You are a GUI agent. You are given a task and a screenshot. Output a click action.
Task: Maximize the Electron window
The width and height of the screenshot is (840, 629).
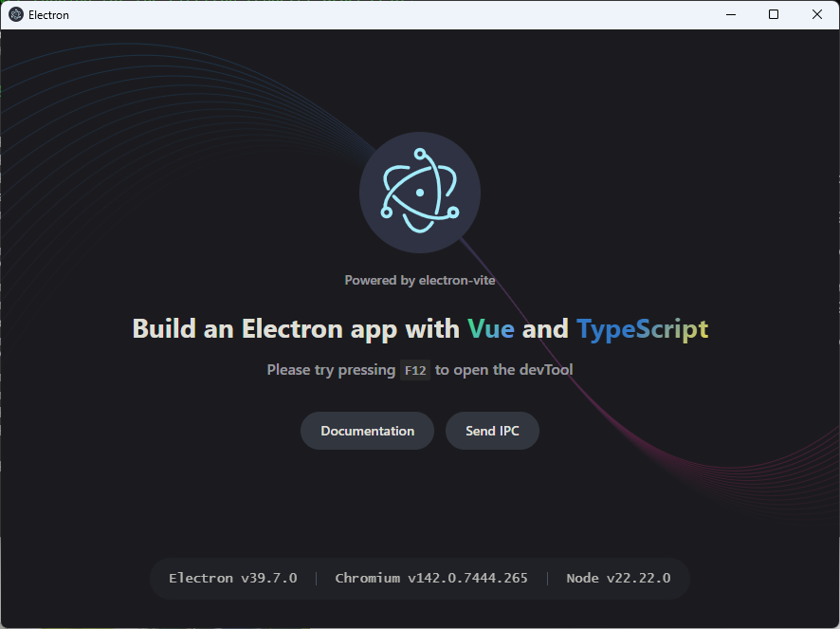pos(774,14)
